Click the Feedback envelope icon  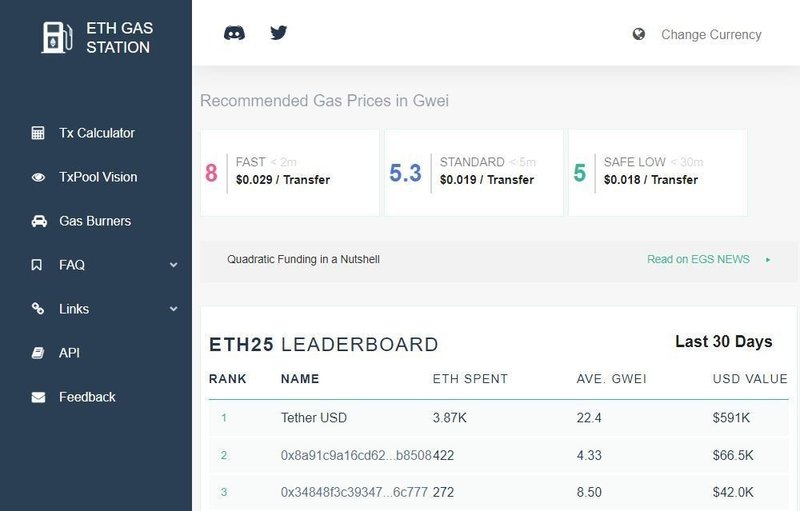point(38,397)
